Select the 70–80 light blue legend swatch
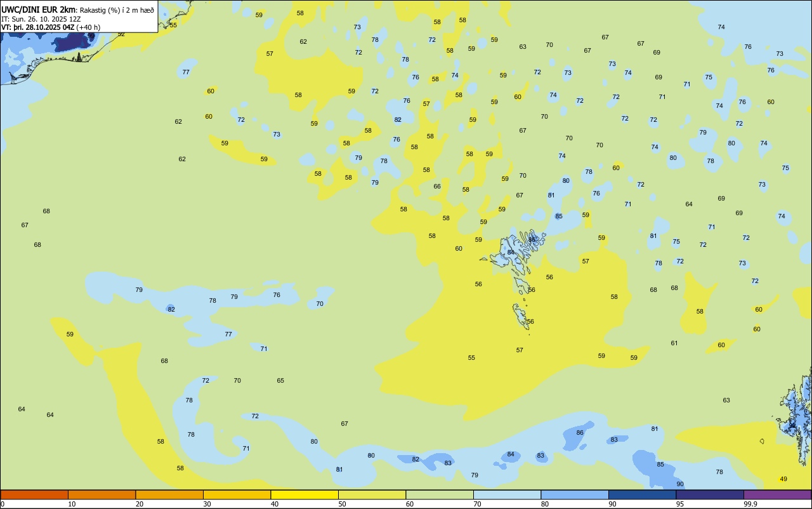 [x=507, y=494]
